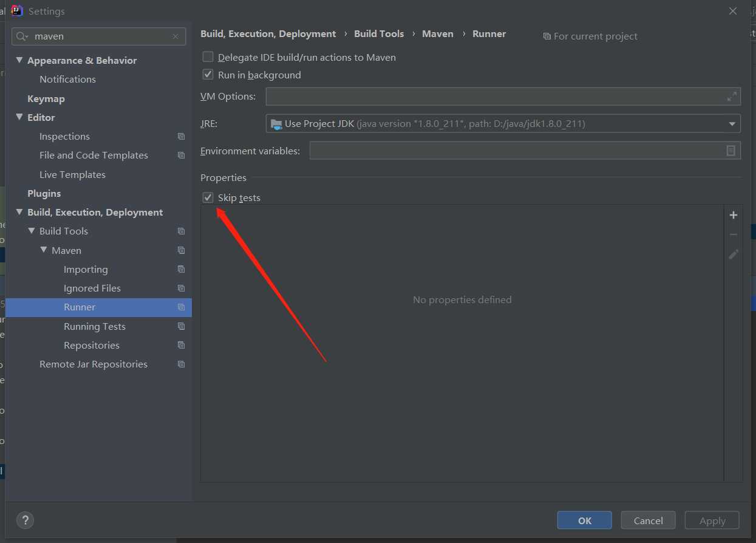Click the search magnifier icon in settings
This screenshot has height=543, width=756.
22,36
